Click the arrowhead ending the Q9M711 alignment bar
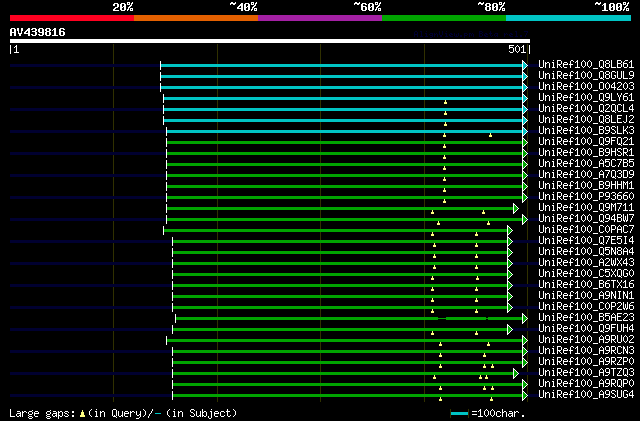This screenshot has height=421, width=640. (516, 209)
